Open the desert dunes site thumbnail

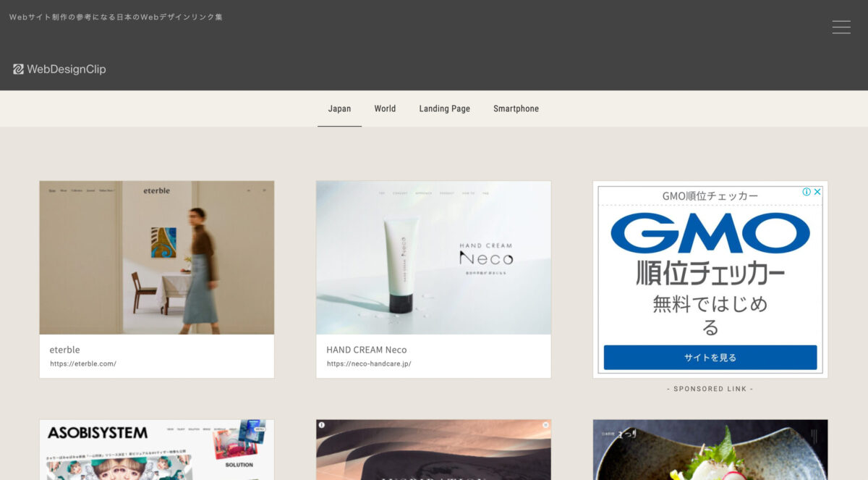(x=433, y=450)
